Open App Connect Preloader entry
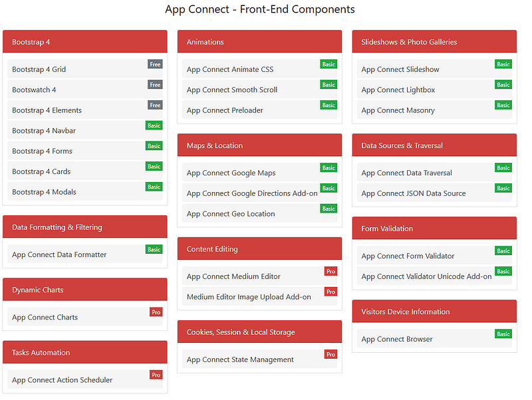The image size is (532, 400). coord(259,110)
